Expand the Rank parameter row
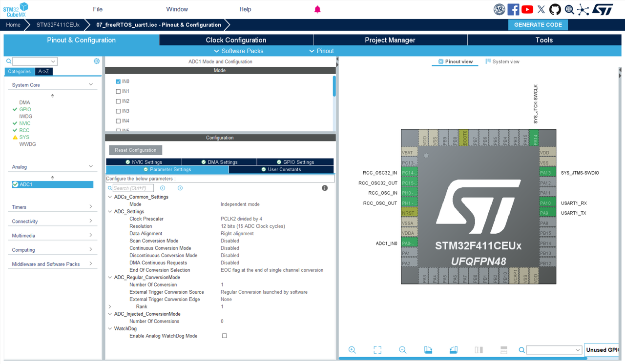 point(110,306)
